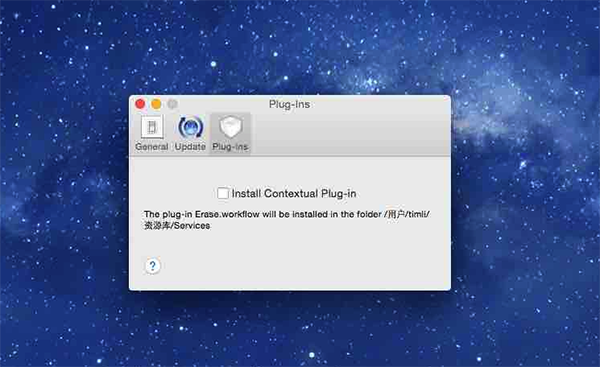Viewport: 600px width, 367px height.
Task: Minimize the Plug-Ins window
Action: pos(156,104)
